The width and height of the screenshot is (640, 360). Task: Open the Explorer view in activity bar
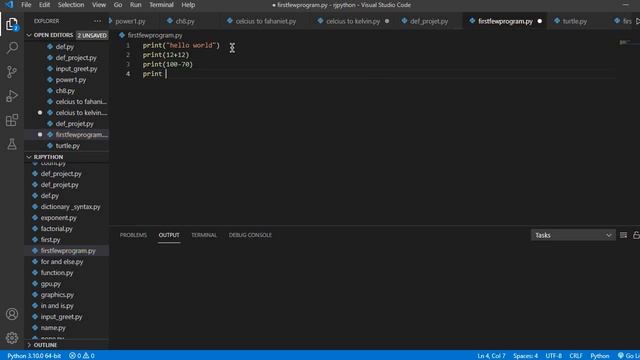[12, 25]
